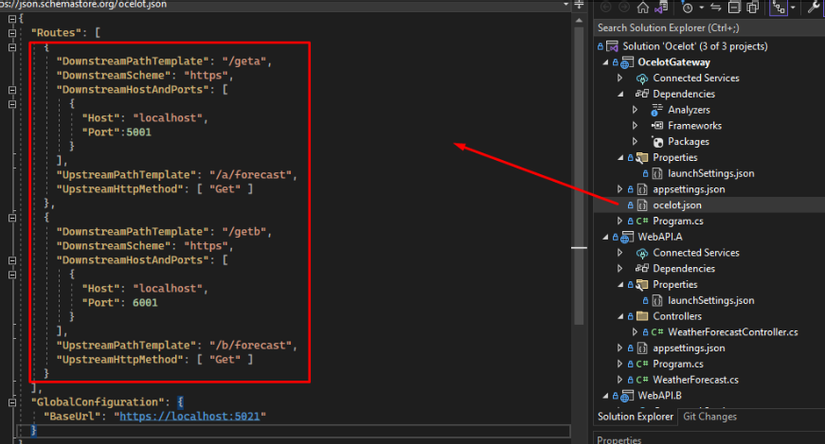Viewport: 825px width, 444px height.
Task: Click the Solution 'Ocelot' icon
Action: [612, 46]
